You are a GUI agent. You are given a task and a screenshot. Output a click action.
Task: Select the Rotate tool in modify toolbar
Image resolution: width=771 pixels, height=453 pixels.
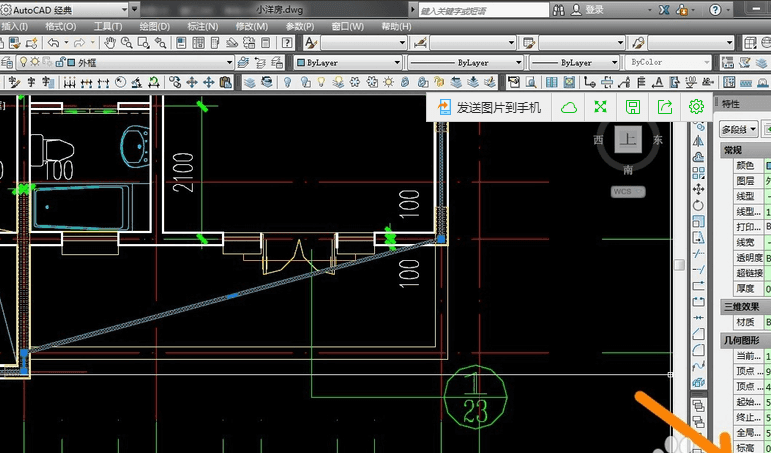pyautogui.click(x=698, y=206)
